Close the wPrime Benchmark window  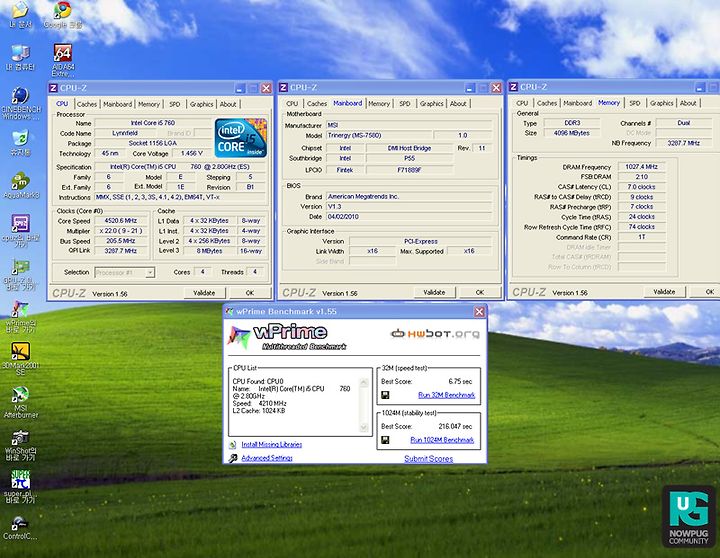tap(479, 312)
